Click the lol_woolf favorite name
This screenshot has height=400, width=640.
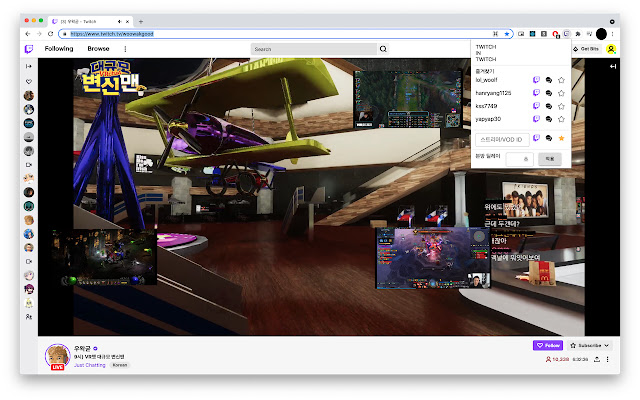pyautogui.click(x=487, y=80)
